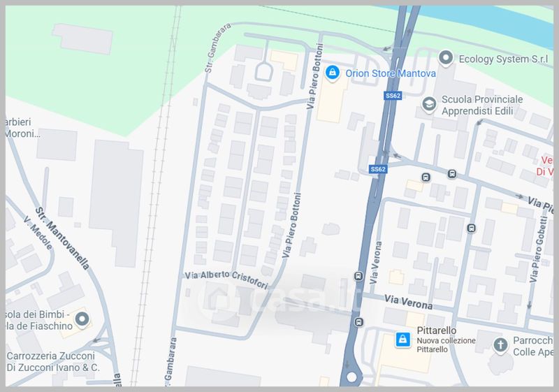Click the Isola dei Bimbi location pin
559x392 pixels.
pyautogui.click(x=82, y=319)
